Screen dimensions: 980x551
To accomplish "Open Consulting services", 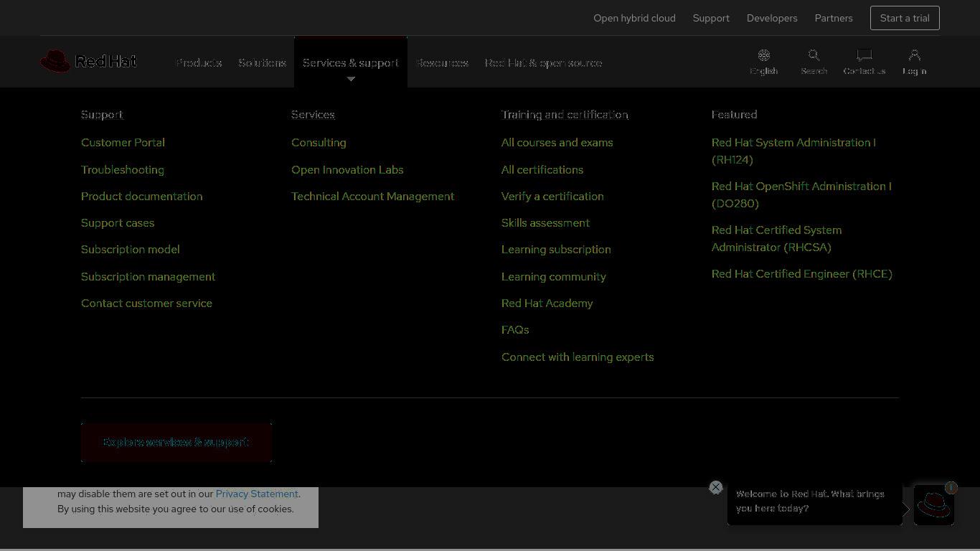I will pyautogui.click(x=319, y=142).
